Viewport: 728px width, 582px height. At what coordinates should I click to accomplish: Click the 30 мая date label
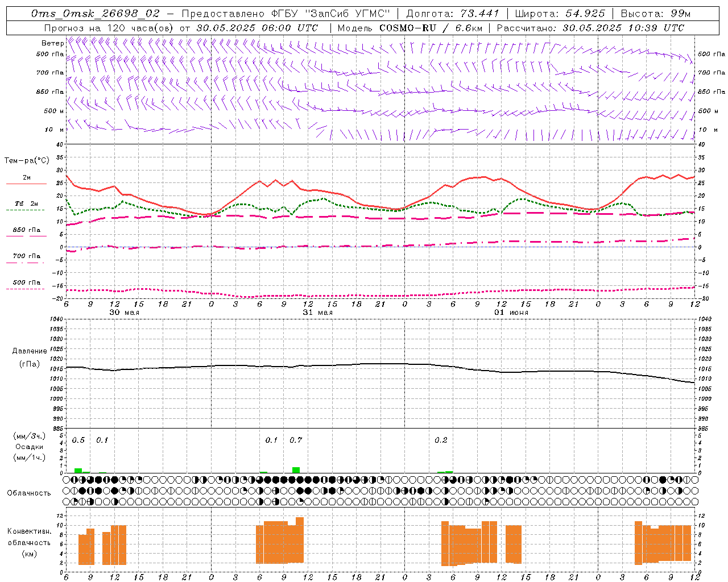[x=124, y=313]
